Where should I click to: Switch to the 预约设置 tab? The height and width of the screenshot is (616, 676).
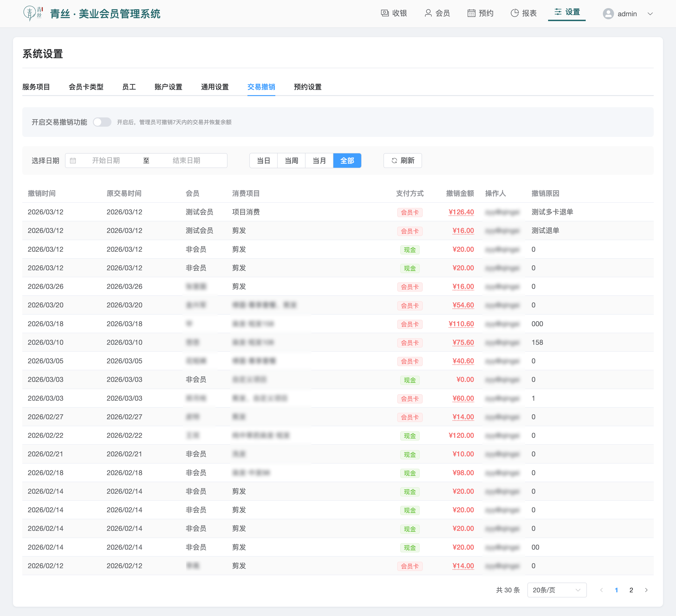pos(308,87)
